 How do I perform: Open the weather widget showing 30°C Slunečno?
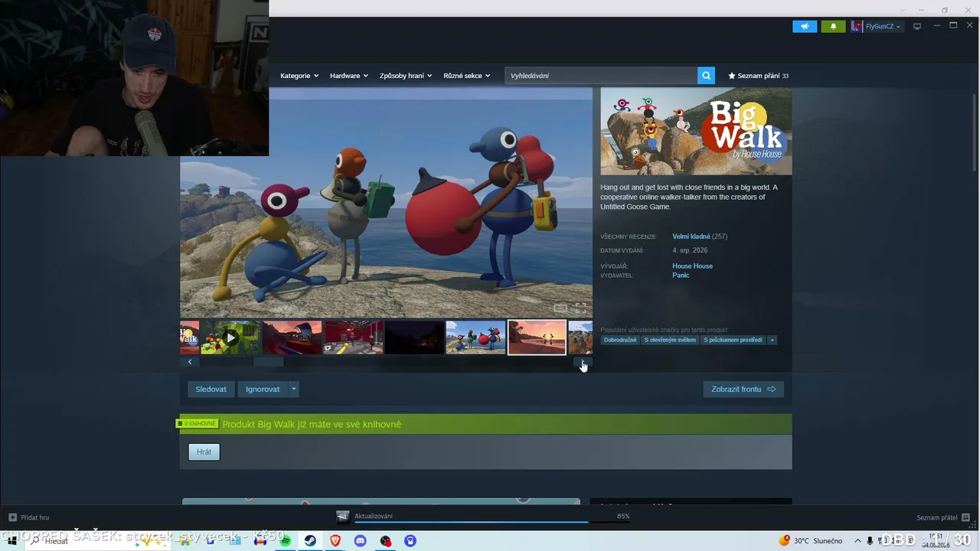tap(811, 541)
